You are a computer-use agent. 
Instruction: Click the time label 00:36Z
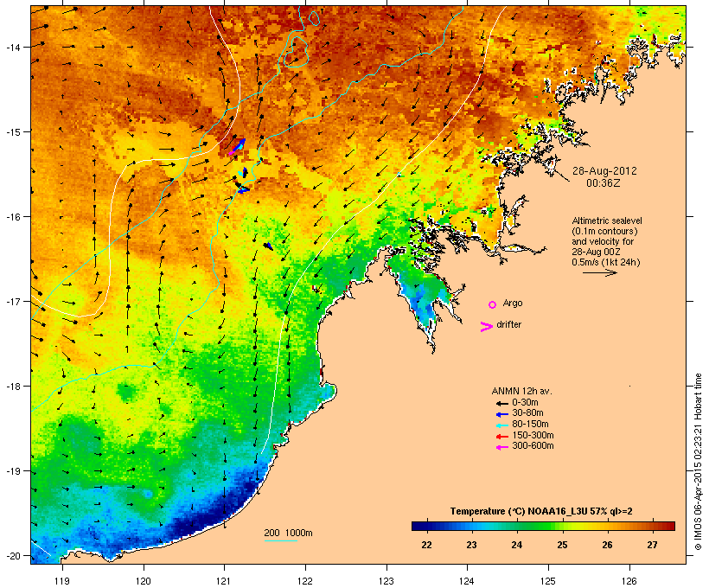[x=604, y=183]
